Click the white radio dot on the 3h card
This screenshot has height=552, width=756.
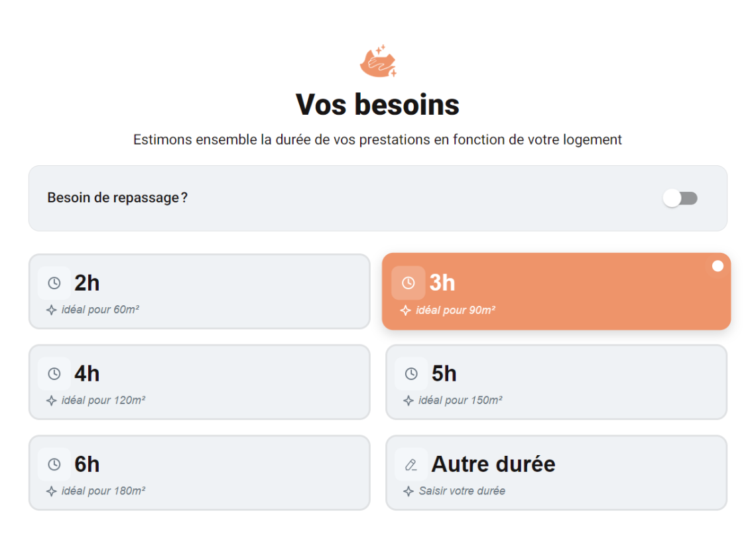click(x=718, y=266)
